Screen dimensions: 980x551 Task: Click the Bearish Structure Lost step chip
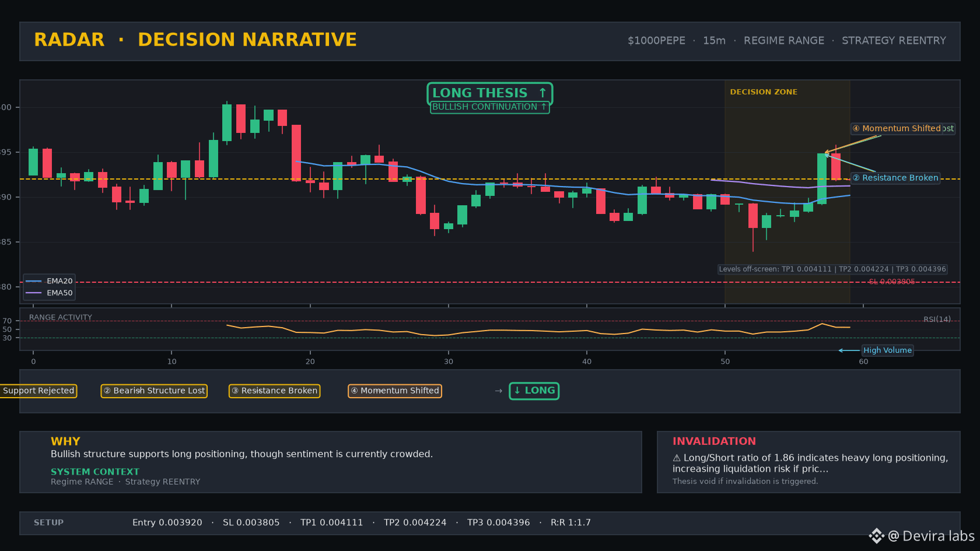(154, 391)
